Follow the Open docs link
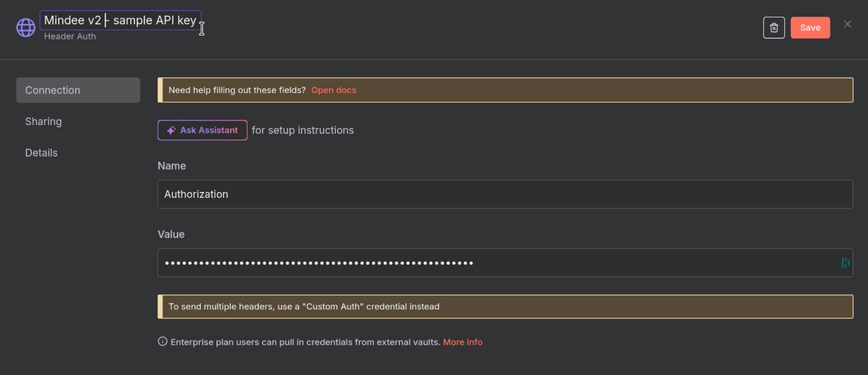The image size is (868, 375). 334,90
